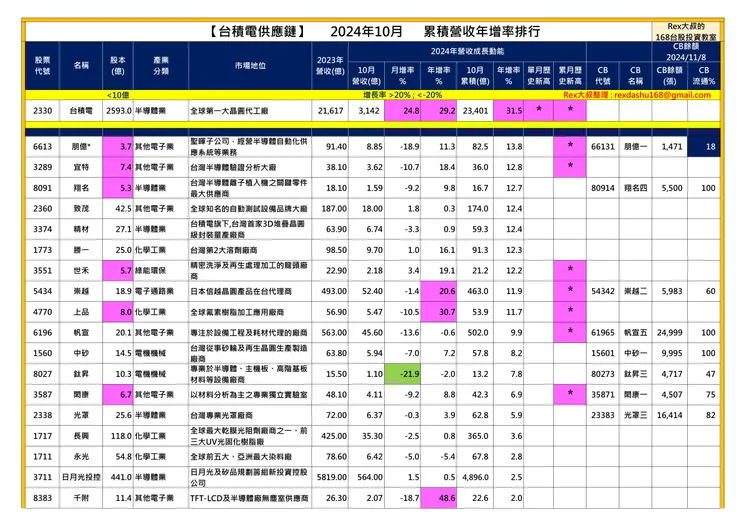This screenshot has width=740, height=523.
Task: Click the highlighted 20.6 growth cell
Action: click(x=438, y=291)
